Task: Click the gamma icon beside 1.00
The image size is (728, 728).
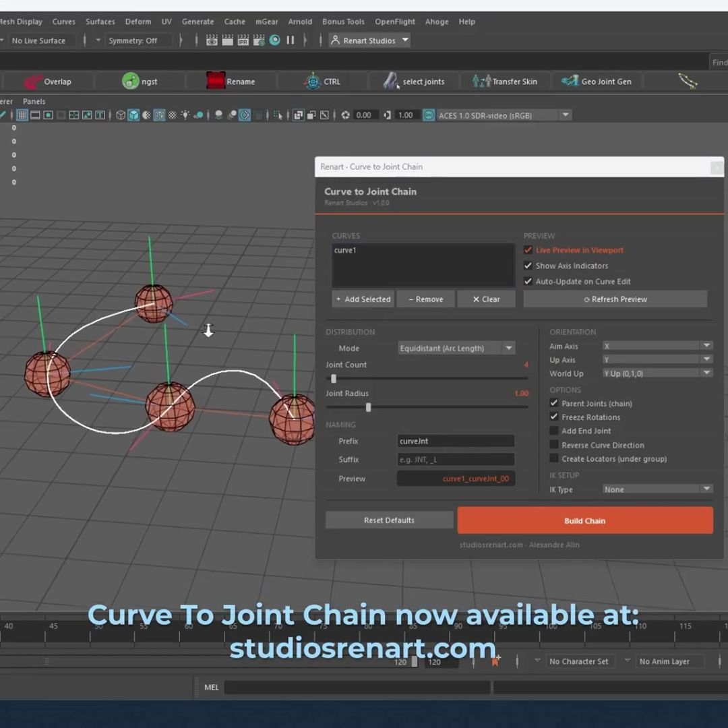Action: 387,115
